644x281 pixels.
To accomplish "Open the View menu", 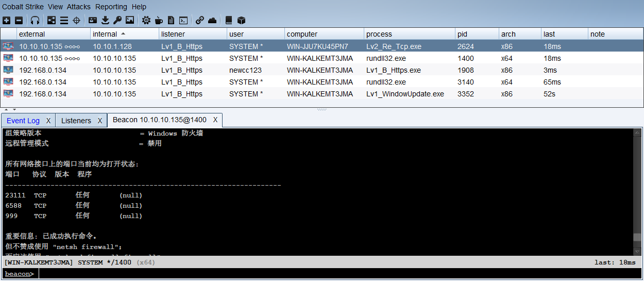I will pyautogui.click(x=55, y=7).
